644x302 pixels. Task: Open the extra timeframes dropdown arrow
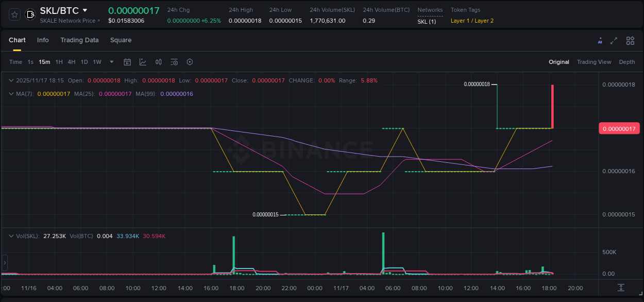point(111,62)
